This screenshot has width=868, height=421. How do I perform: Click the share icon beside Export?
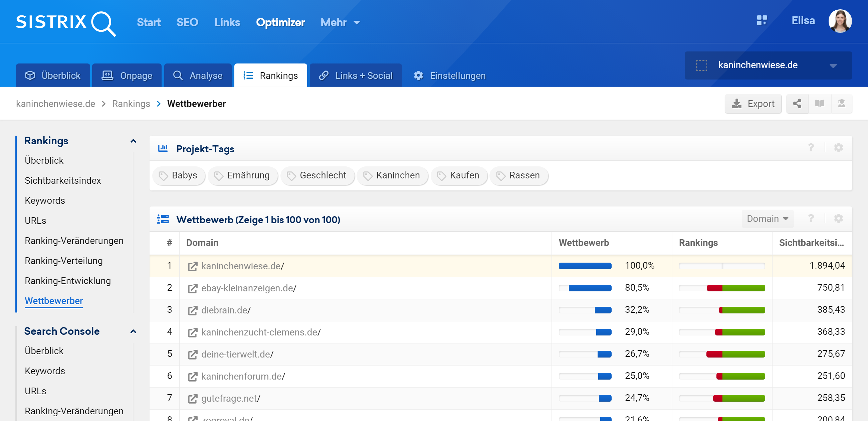click(x=797, y=104)
